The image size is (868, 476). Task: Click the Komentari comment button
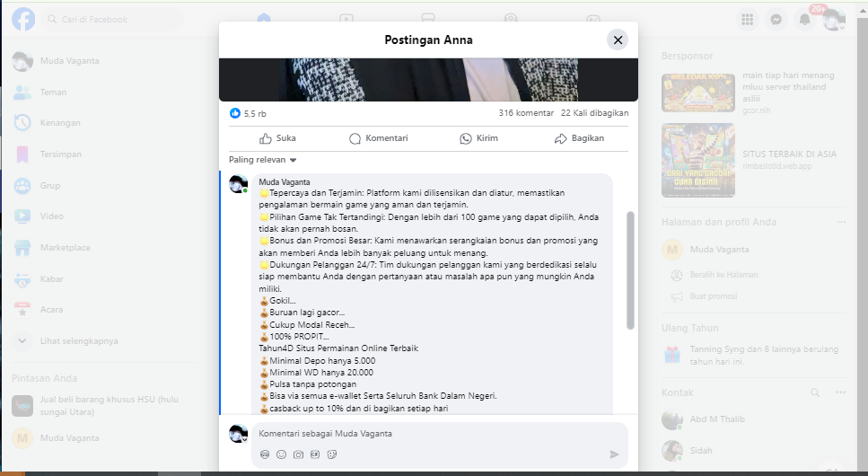(379, 138)
